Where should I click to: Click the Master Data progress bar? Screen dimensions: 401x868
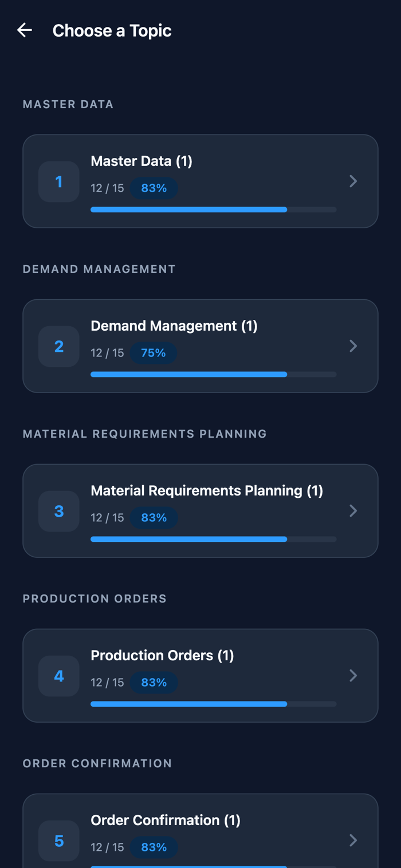click(213, 210)
